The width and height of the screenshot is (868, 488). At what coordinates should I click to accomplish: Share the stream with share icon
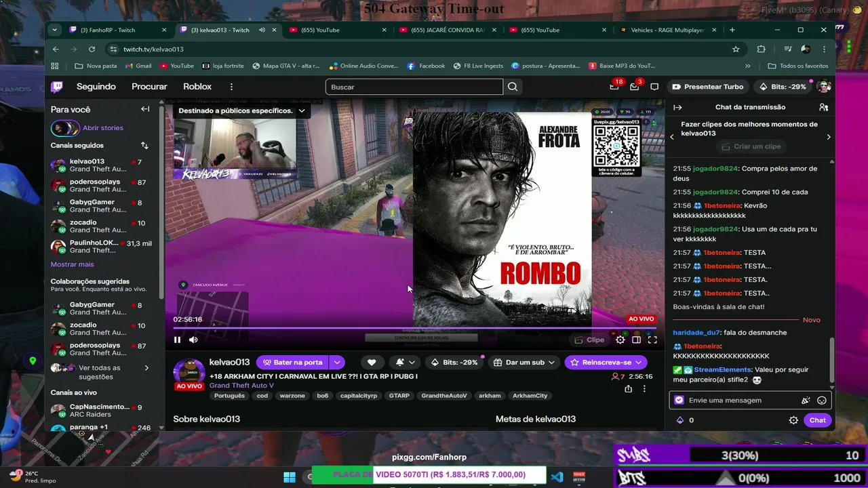coord(628,389)
